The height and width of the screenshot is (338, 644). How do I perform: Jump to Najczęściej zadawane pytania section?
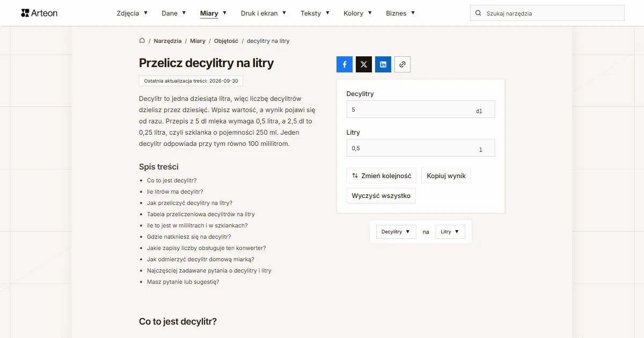point(209,270)
